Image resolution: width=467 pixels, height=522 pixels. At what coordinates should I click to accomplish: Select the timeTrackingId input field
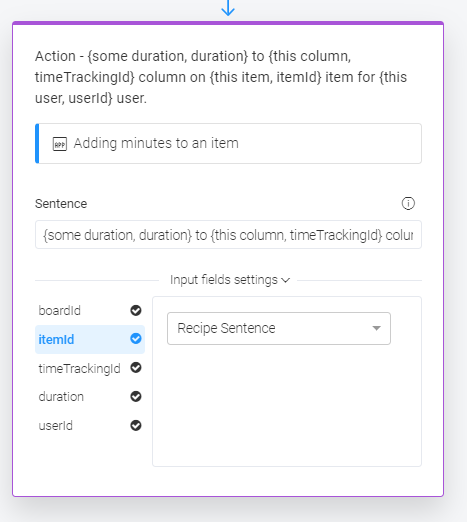[90, 368]
